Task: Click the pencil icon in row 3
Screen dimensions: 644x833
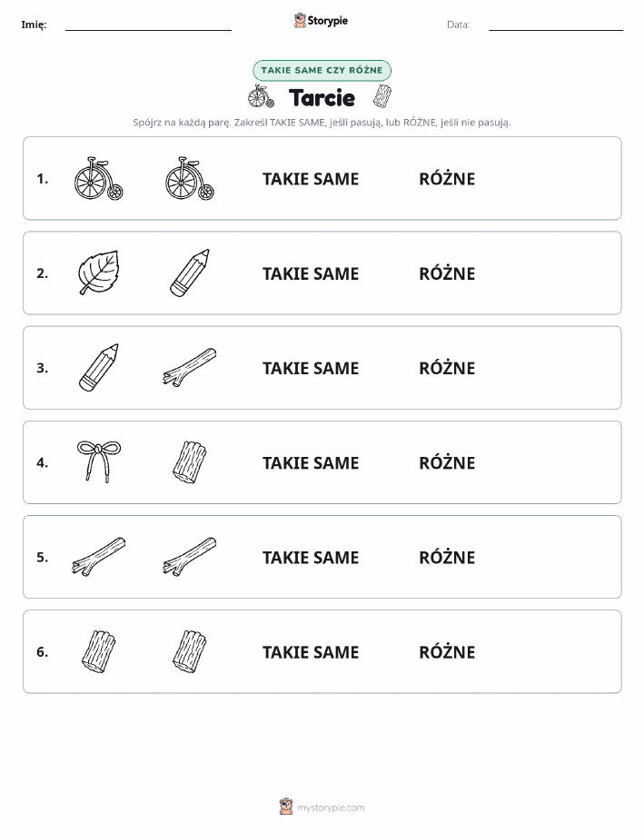Action: [99, 367]
